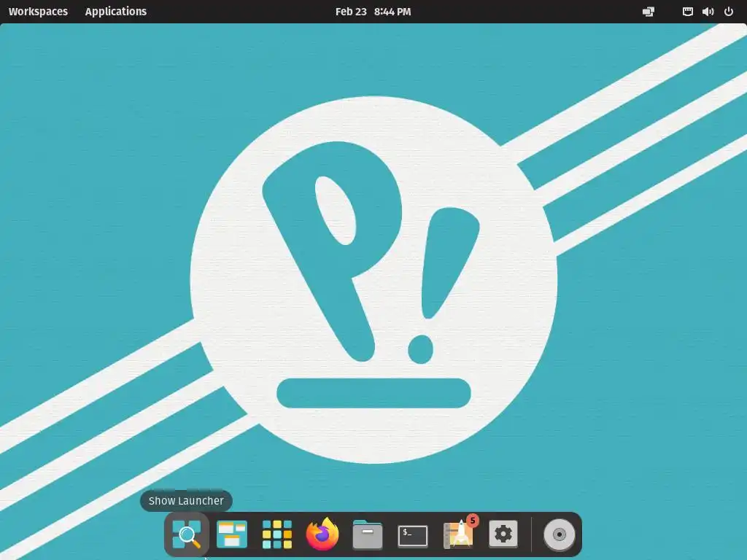The height and width of the screenshot is (560, 747).
Task: Open the Applications menu in top bar
Action: 116,12
